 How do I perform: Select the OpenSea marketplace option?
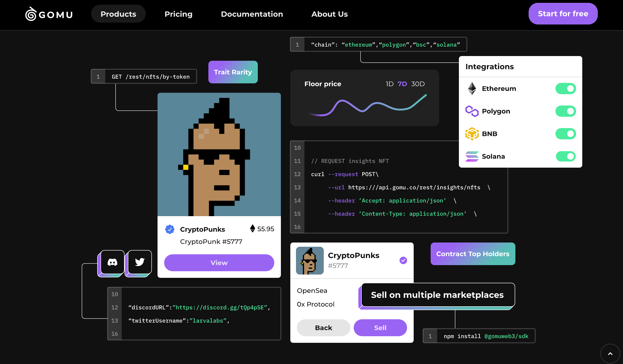tap(312, 291)
